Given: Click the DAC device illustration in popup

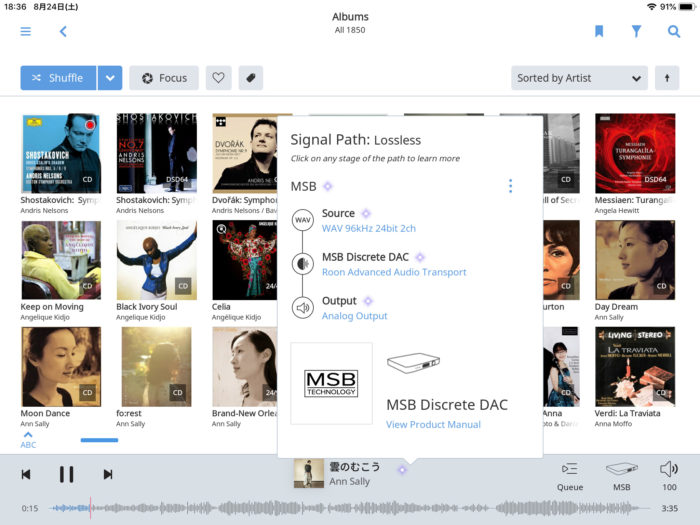Looking at the screenshot, I should (x=413, y=362).
